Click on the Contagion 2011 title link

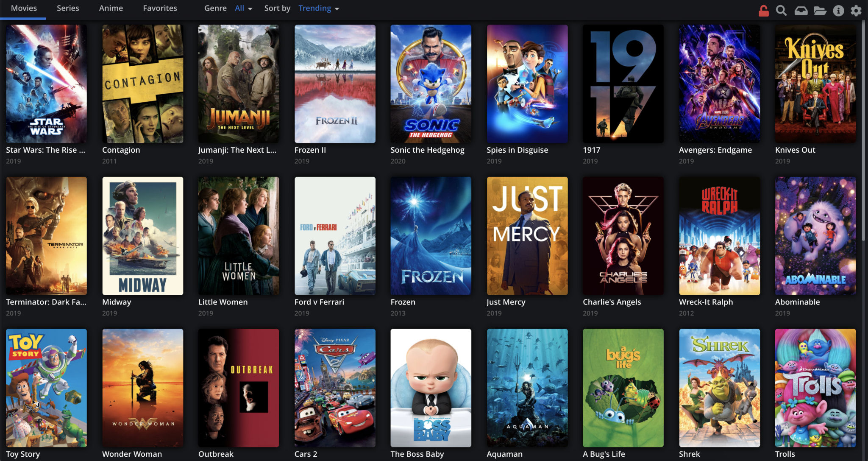point(120,151)
